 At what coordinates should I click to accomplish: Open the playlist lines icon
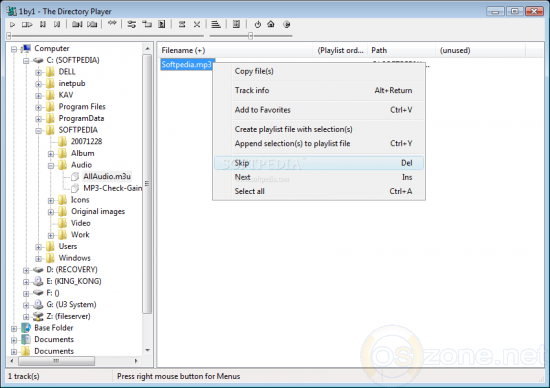pyautogui.click(x=216, y=25)
